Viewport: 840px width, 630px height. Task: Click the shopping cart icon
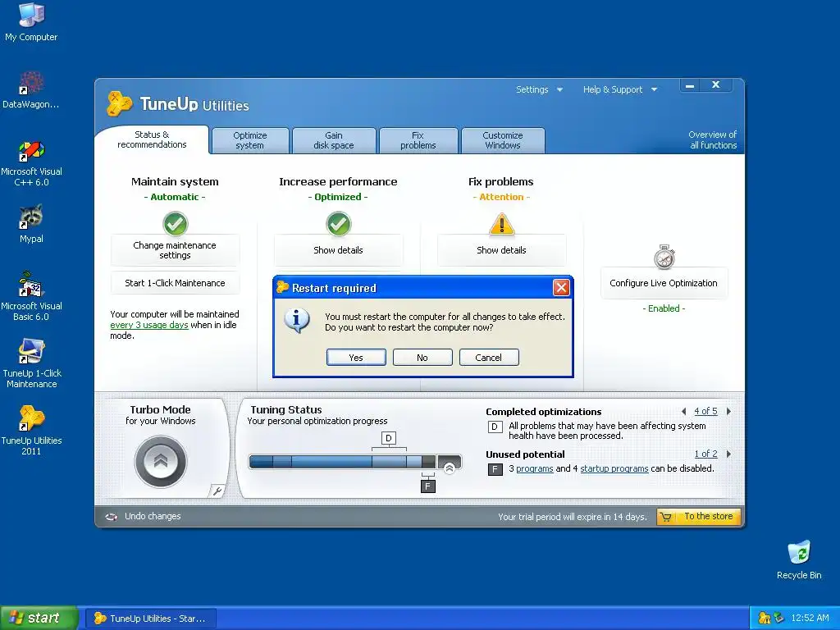click(x=666, y=517)
